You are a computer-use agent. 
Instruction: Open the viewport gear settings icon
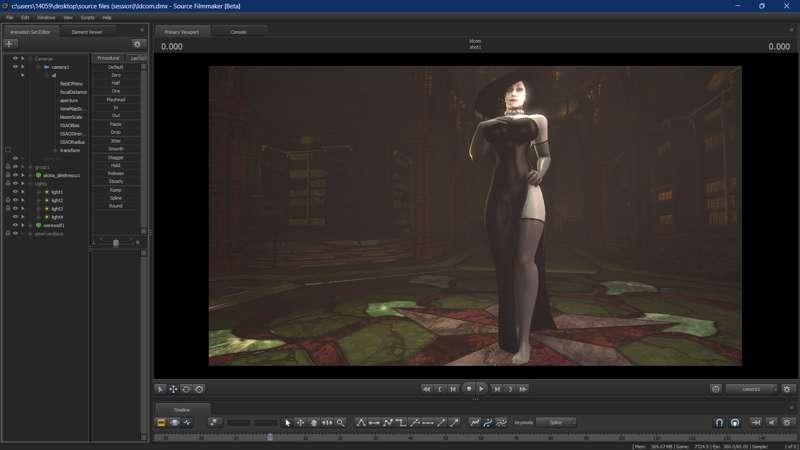point(787,389)
